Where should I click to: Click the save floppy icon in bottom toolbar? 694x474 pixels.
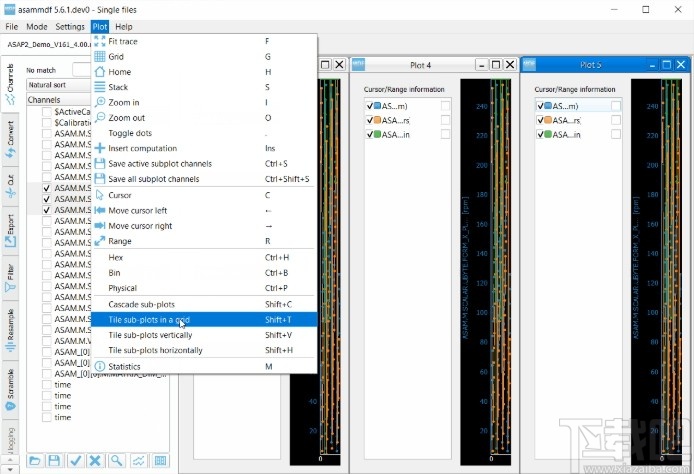pyautogui.click(x=54, y=461)
